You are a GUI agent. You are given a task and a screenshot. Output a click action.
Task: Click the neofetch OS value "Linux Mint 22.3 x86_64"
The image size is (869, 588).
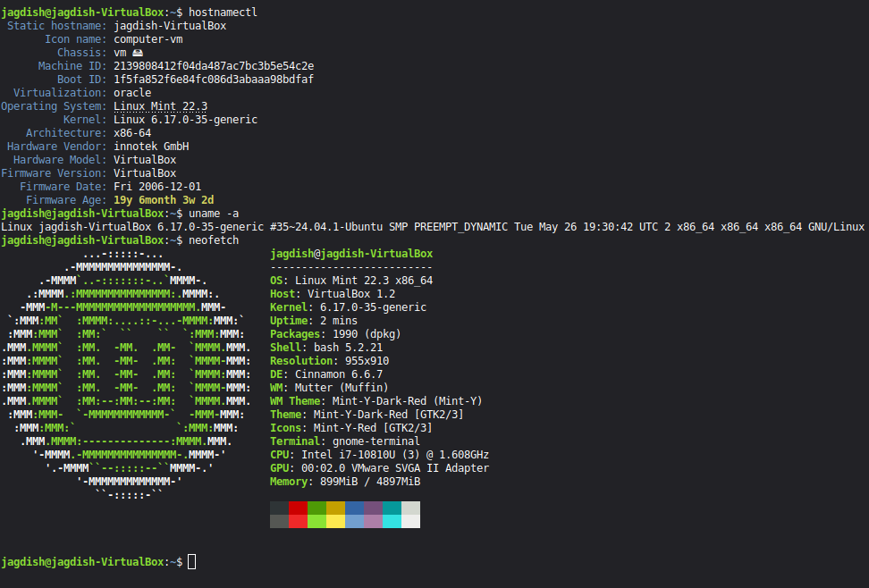364,281
